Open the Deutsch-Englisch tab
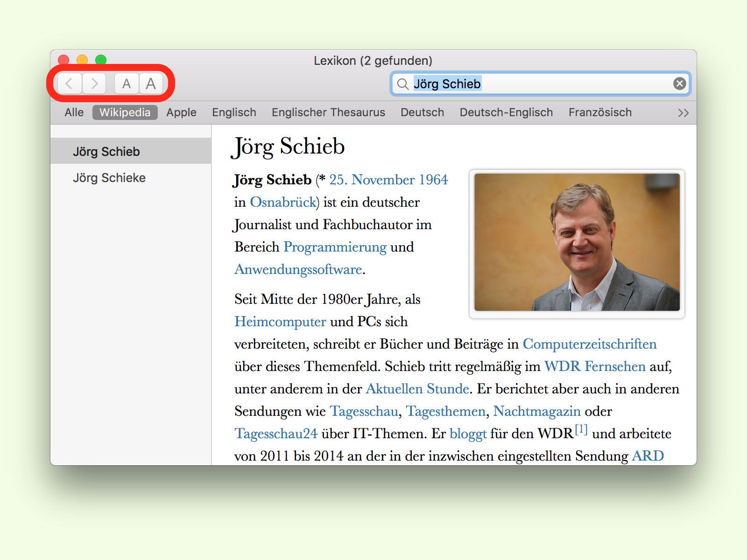The height and width of the screenshot is (560, 747). 506,112
